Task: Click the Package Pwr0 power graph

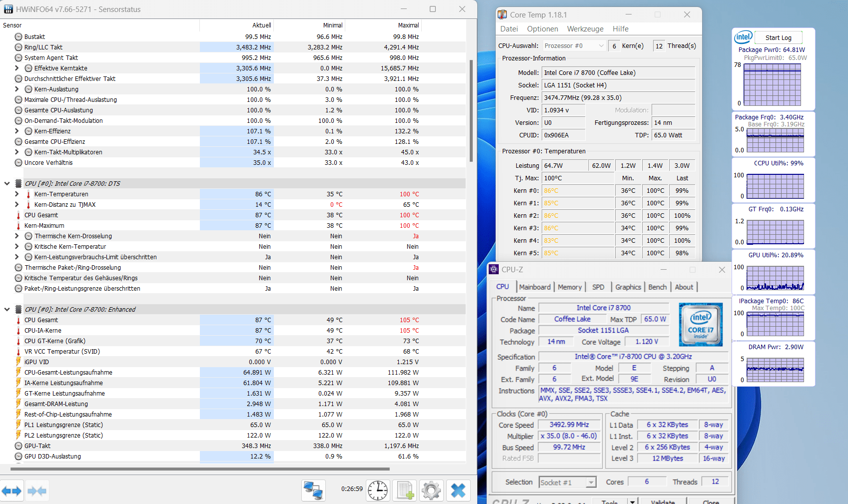Action: coord(772,84)
